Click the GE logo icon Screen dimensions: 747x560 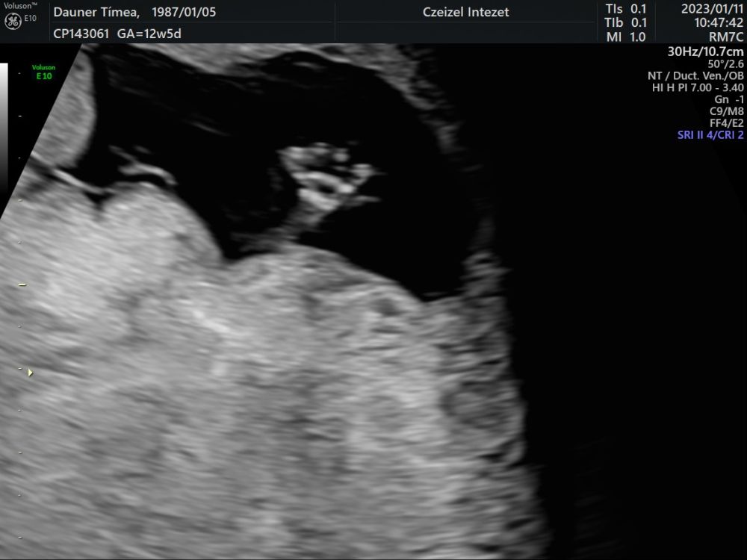coord(13,22)
